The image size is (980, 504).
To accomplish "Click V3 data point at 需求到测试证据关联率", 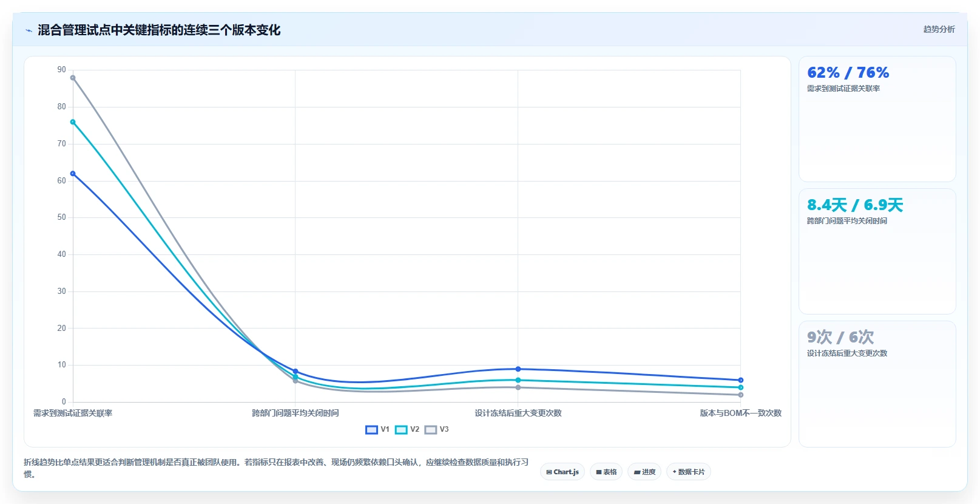I will [x=73, y=78].
